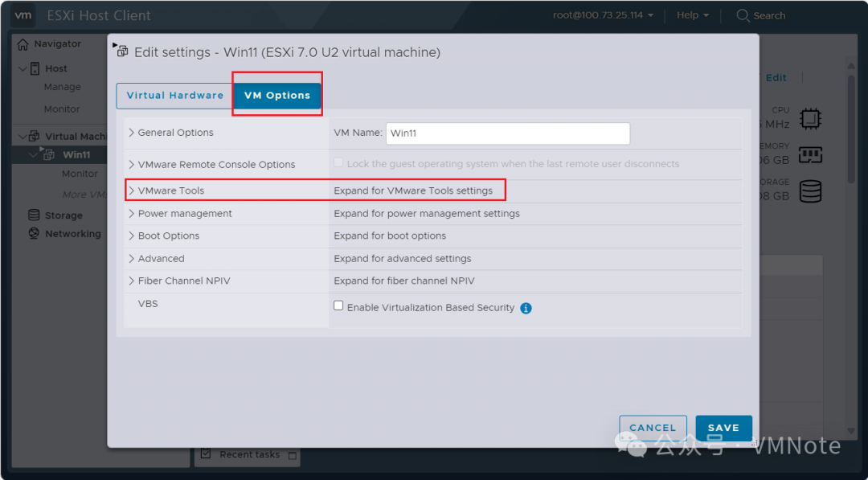
Task: Click the storage cylinder icon on right
Action: [x=810, y=191]
